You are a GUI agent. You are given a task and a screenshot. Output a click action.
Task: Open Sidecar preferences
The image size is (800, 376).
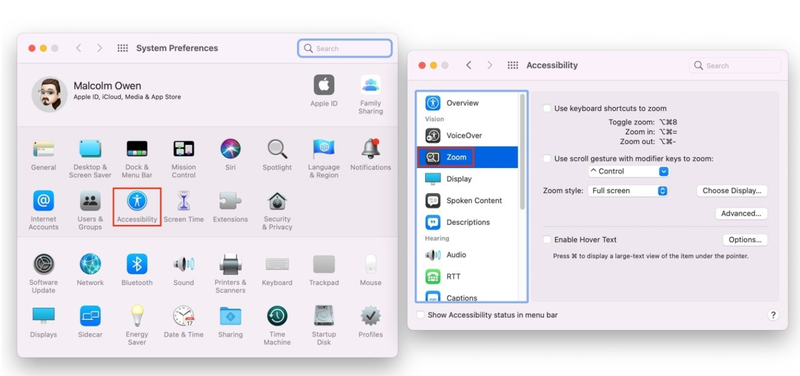click(90, 316)
